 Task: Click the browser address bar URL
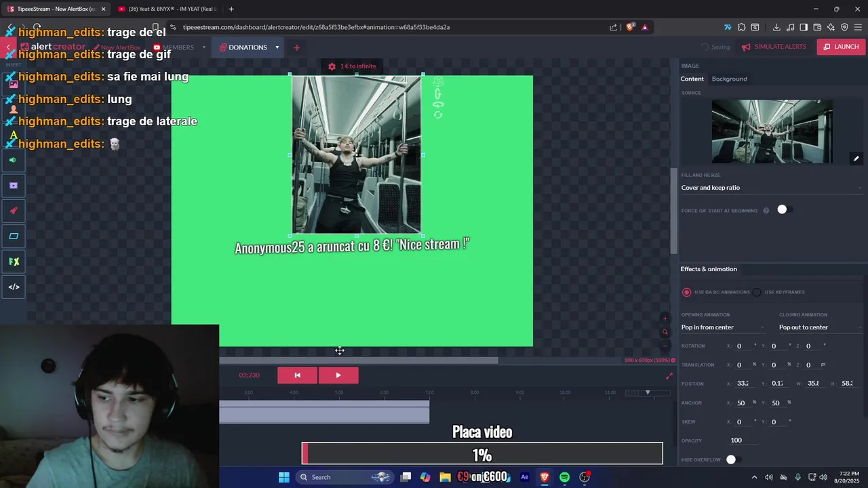pos(316,27)
